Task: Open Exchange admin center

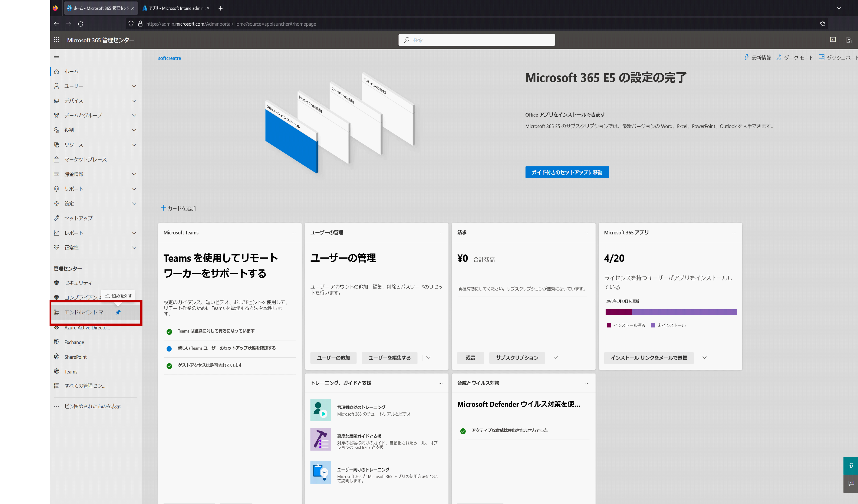Action: 96,342
